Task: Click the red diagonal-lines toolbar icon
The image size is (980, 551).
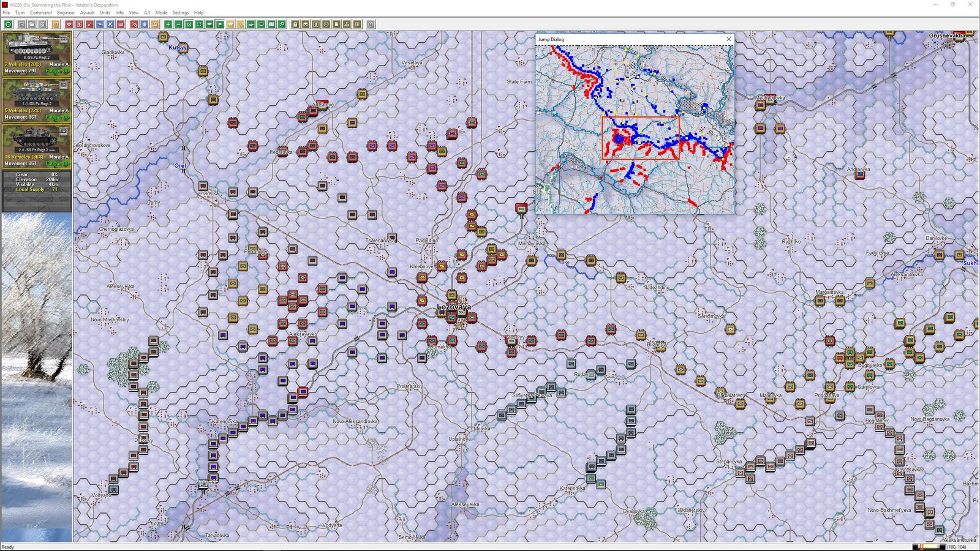Action: (134, 24)
